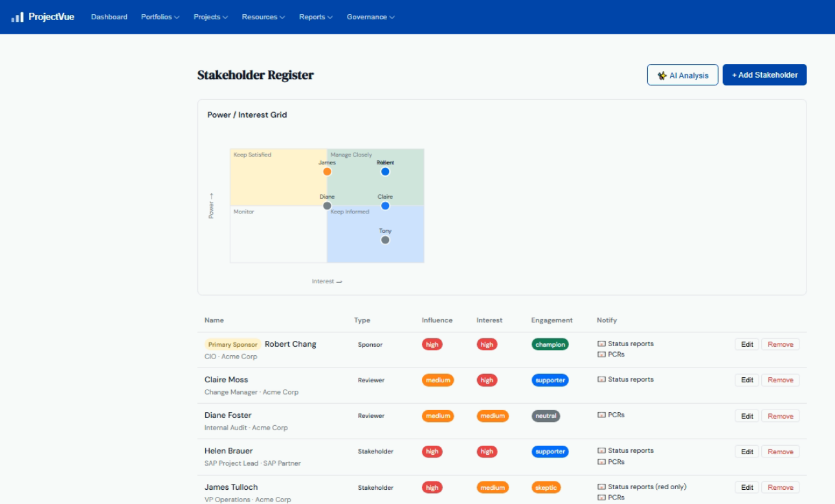This screenshot has height=504, width=835.
Task: Edit the Diane Foster row
Action: 747,416
